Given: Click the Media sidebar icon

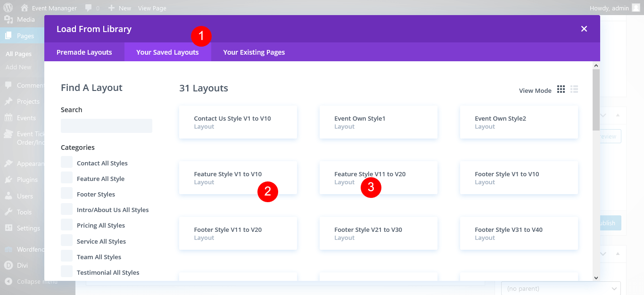Looking at the screenshot, I should click(8, 19).
